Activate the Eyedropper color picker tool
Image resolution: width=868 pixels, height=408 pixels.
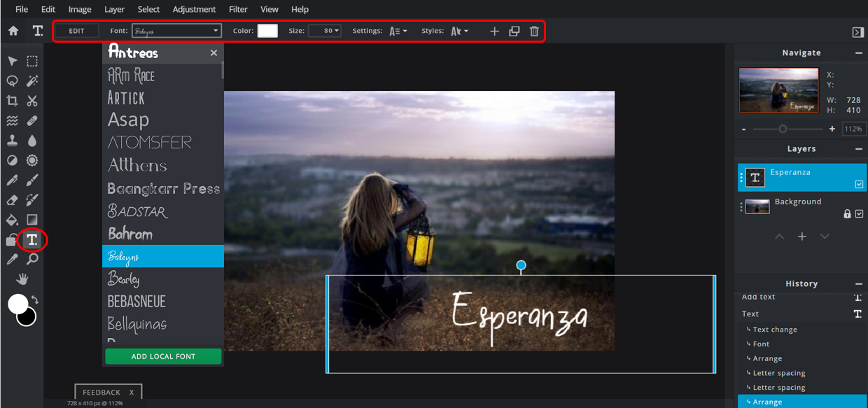pyautogui.click(x=12, y=260)
